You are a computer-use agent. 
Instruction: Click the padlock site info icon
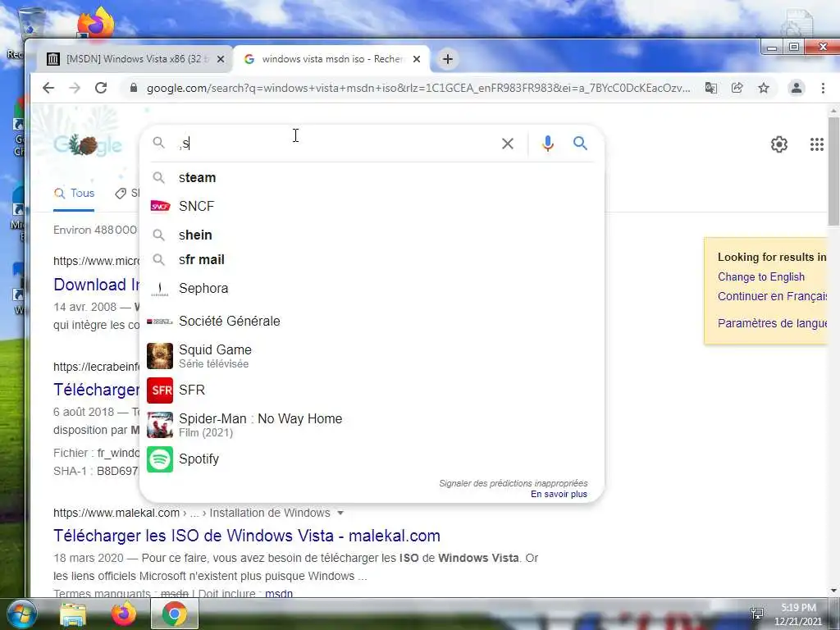point(134,88)
